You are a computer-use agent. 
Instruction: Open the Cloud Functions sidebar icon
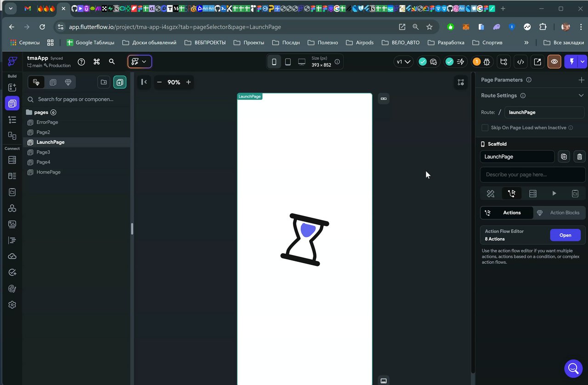pyautogui.click(x=12, y=256)
